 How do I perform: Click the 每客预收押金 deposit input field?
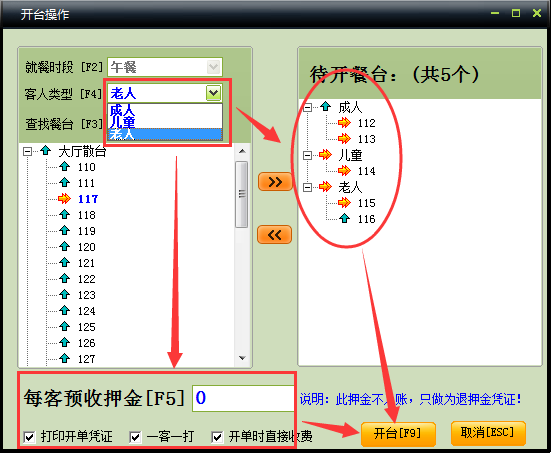(243, 398)
